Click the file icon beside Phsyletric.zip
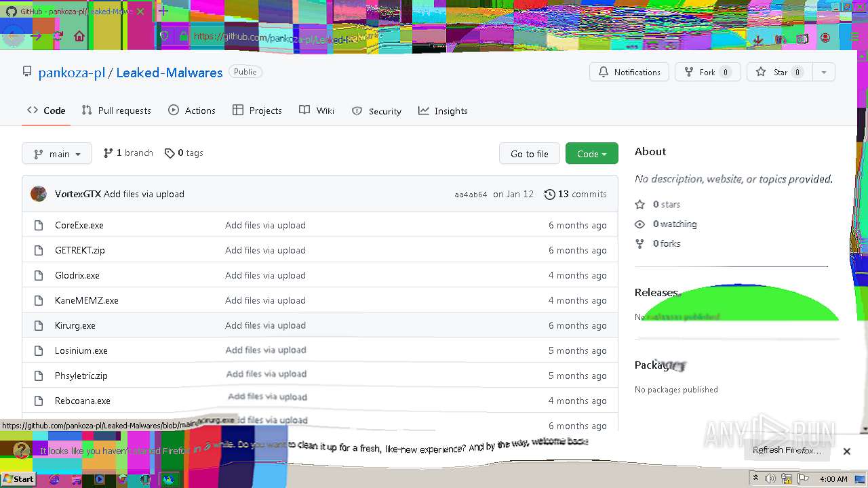The height and width of the screenshot is (488, 868). tap(39, 375)
